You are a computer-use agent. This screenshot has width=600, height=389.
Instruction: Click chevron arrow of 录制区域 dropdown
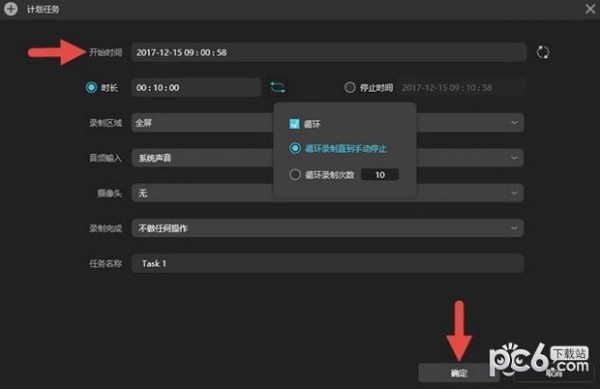(x=514, y=123)
